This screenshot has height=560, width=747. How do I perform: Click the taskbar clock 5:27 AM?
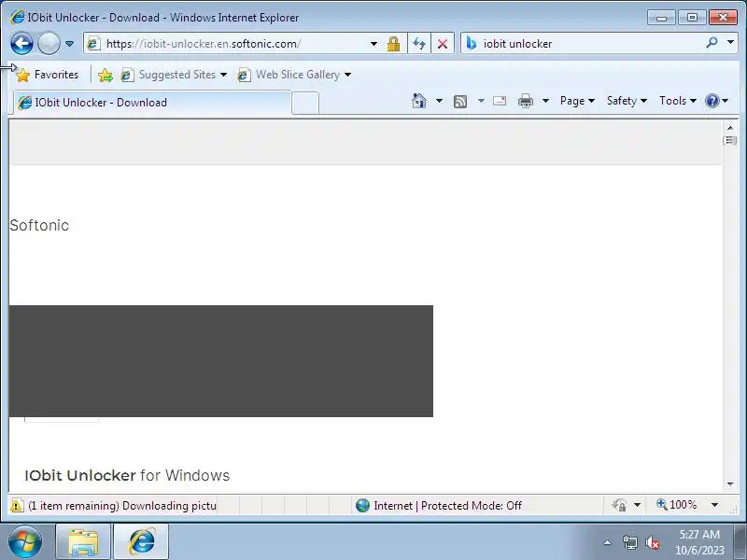click(699, 534)
